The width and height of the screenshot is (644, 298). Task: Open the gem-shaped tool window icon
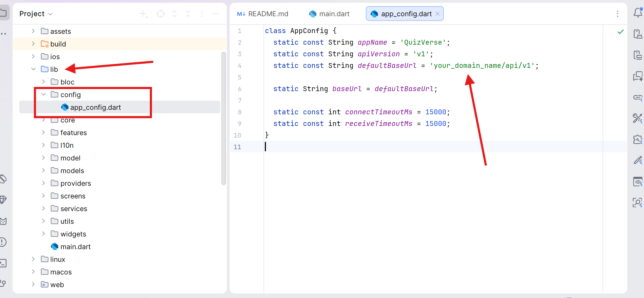pos(3,200)
